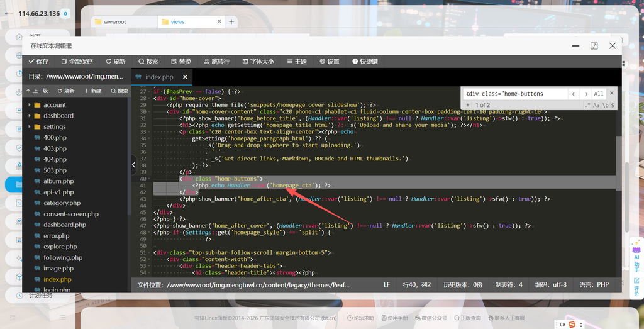Click the PHP icon beside error.php

coord(37,236)
